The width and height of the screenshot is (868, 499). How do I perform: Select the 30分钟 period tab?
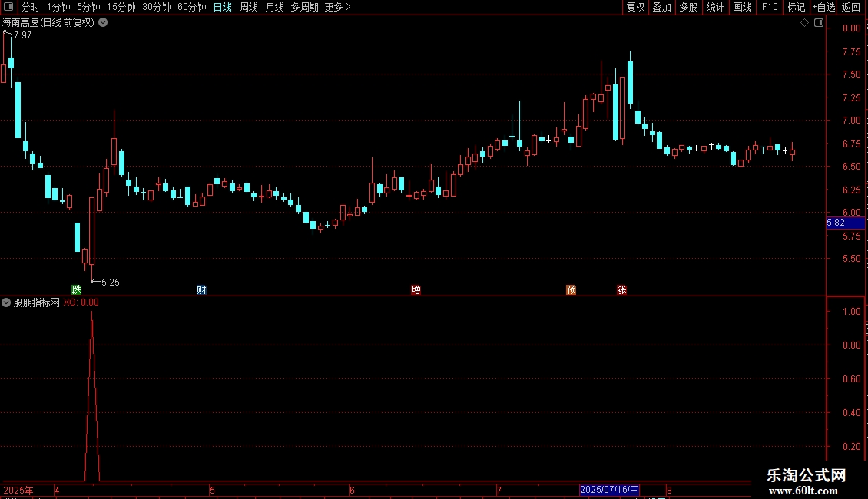point(157,7)
